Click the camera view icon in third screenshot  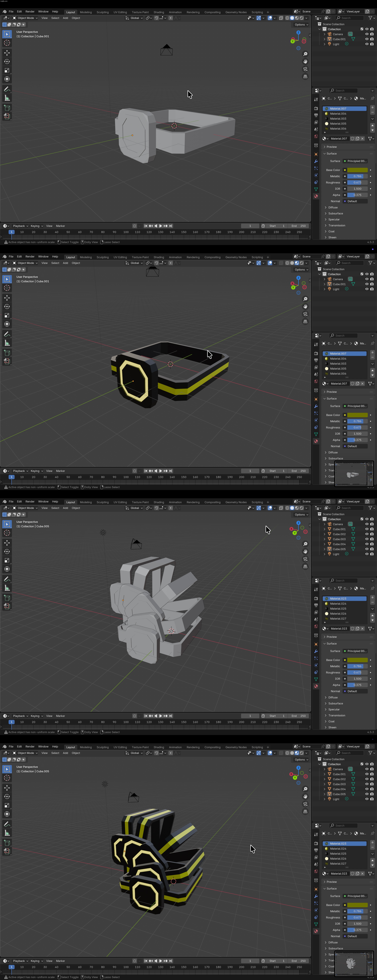point(305,559)
